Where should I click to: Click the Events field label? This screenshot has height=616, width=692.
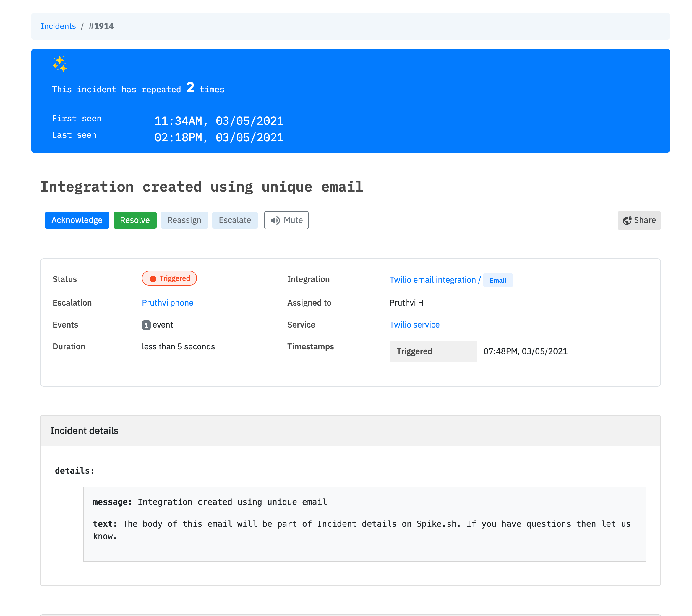65,325
